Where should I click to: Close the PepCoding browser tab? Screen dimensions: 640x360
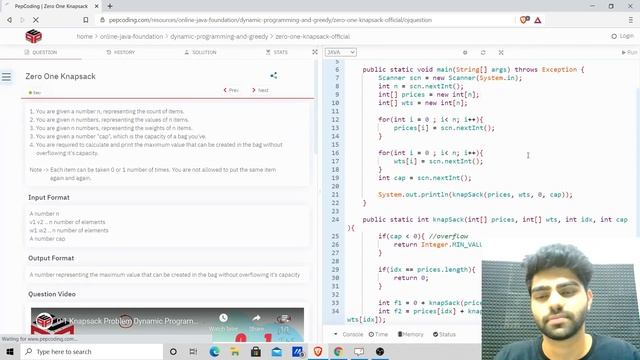point(96,6)
